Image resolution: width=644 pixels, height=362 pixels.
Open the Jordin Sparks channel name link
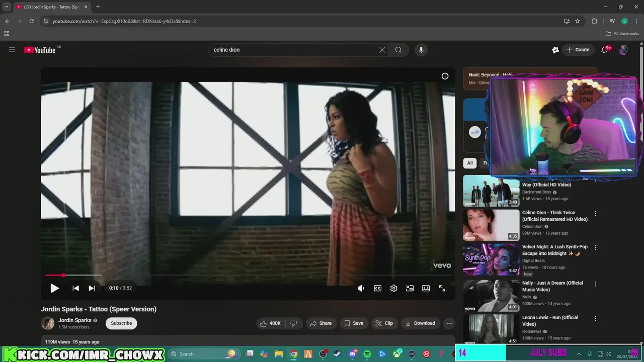[x=75, y=320]
